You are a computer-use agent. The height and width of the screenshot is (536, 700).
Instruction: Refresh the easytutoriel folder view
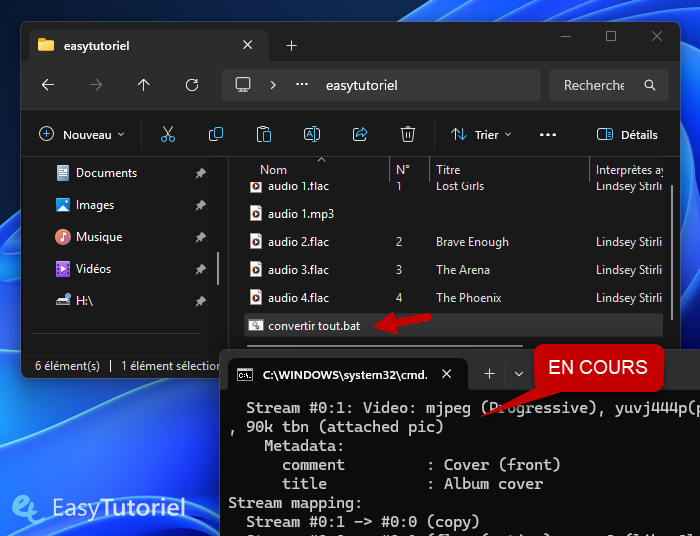pyautogui.click(x=192, y=85)
